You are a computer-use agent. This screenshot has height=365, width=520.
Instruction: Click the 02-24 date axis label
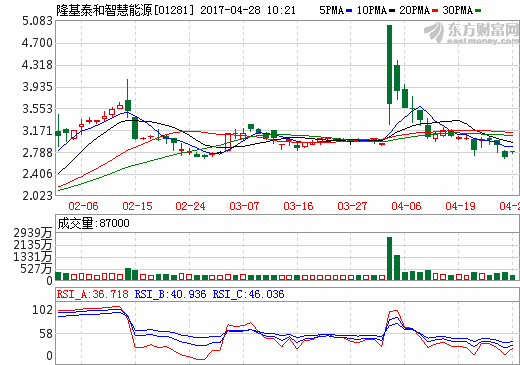[x=190, y=206]
